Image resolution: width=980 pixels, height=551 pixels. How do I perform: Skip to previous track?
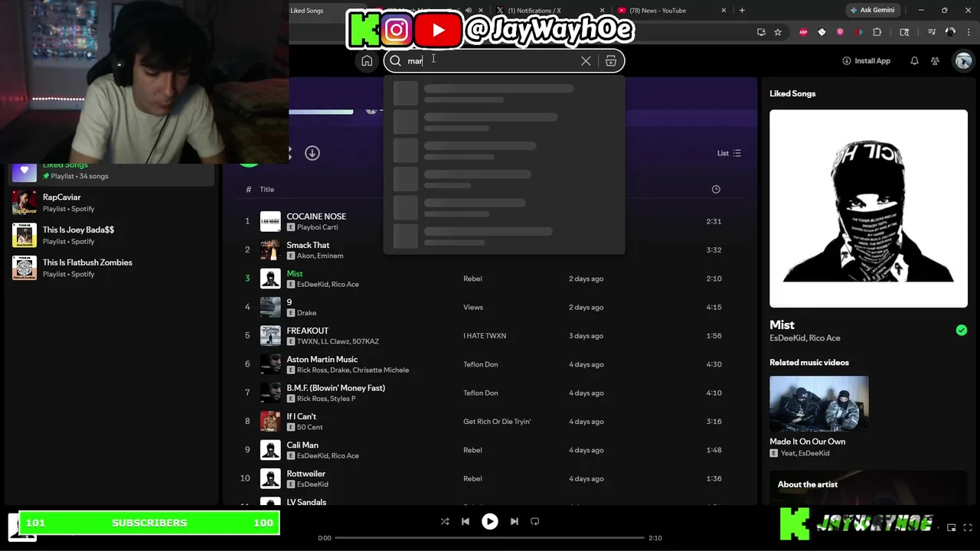tap(465, 521)
